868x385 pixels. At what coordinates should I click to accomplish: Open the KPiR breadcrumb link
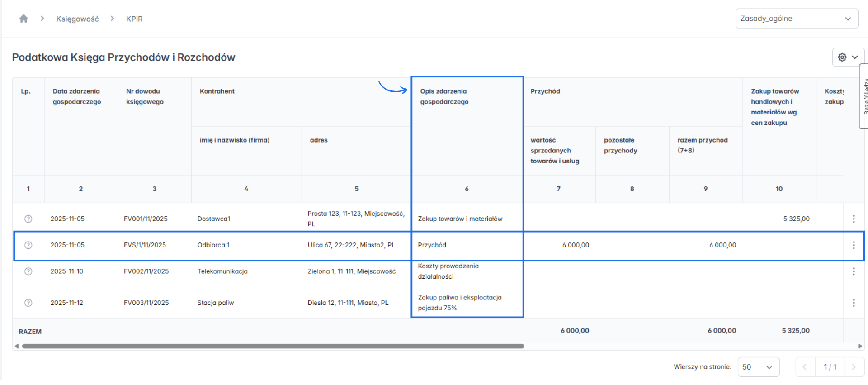(x=134, y=19)
